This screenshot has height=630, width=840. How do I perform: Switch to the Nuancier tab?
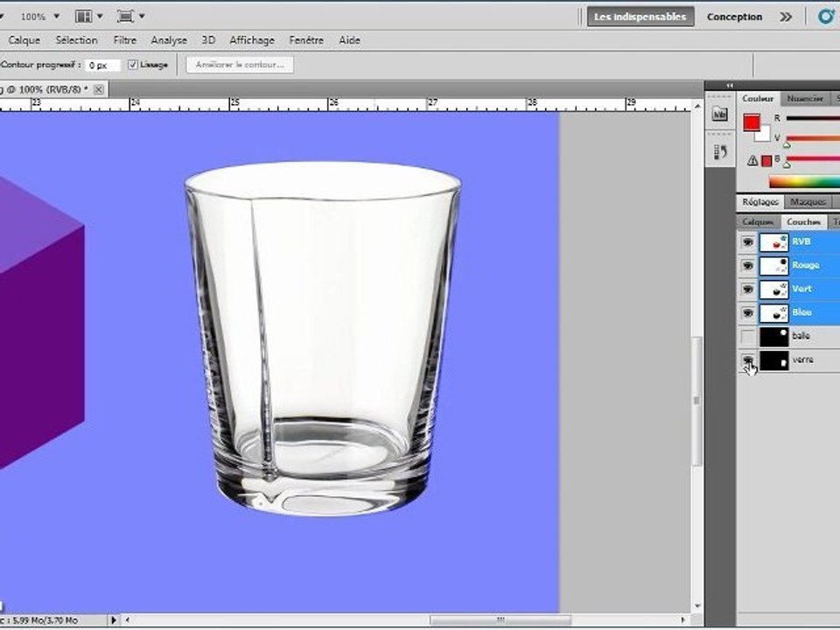pos(805,99)
